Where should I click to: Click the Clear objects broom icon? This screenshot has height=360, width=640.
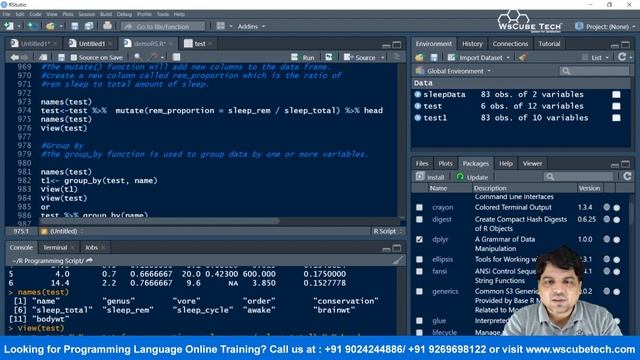pyautogui.click(x=522, y=58)
